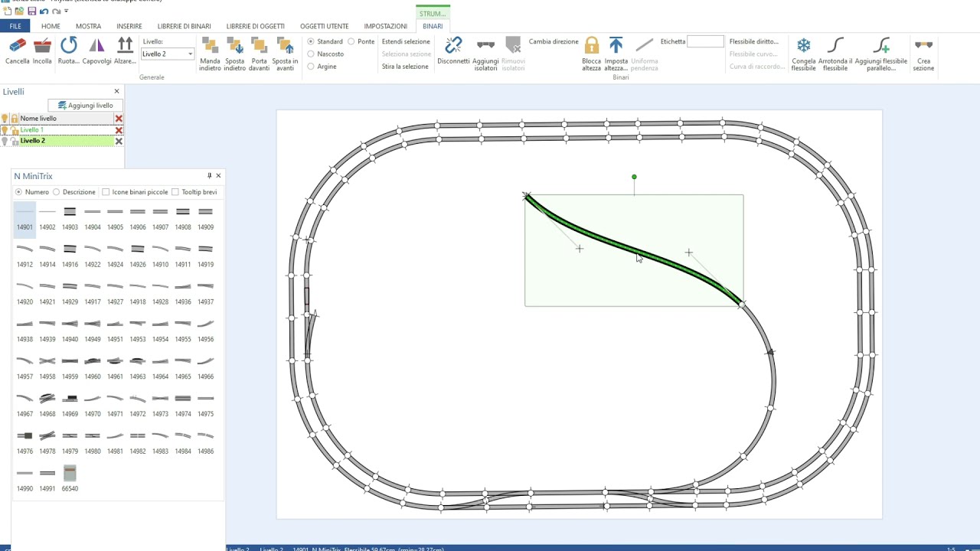Toggle visibility bulb for Livello 2
The height and width of the screenshot is (551, 980).
tap(5, 141)
